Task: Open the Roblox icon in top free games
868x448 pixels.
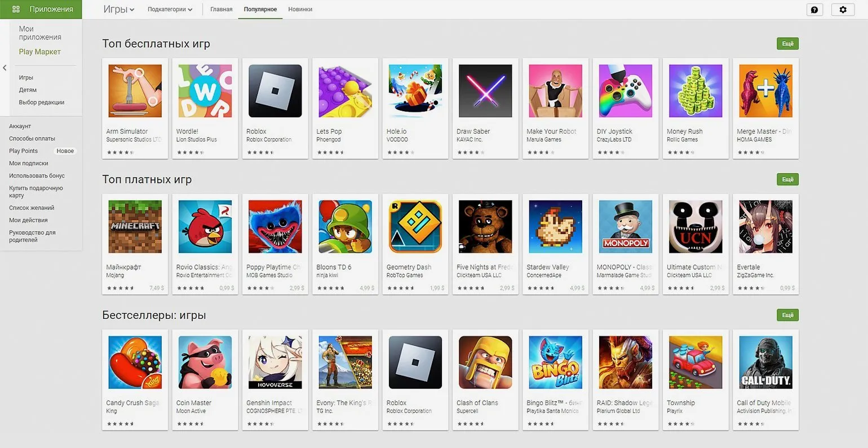Action: coord(275,91)
